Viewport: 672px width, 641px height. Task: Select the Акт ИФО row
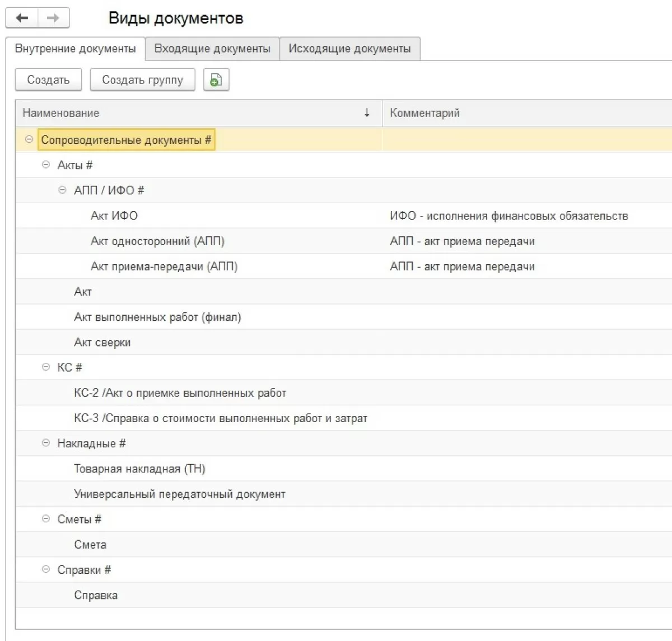(x=114, y=216)
